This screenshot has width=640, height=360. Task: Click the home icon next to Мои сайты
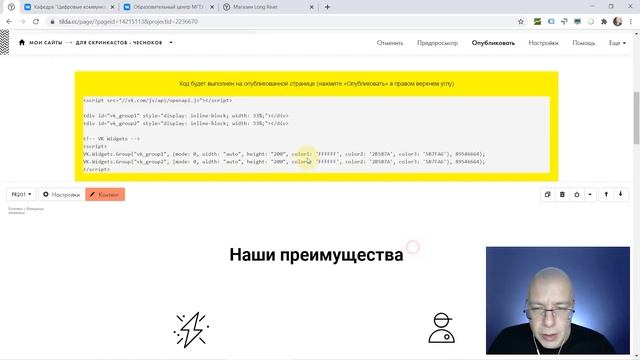(22, 42)
